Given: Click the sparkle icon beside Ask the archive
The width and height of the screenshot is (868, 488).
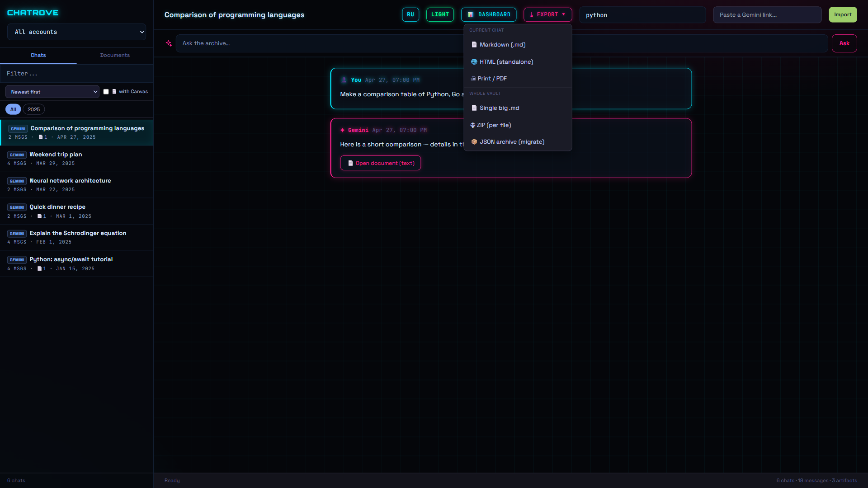Looking at the screenshot, I should click(169, 43).
